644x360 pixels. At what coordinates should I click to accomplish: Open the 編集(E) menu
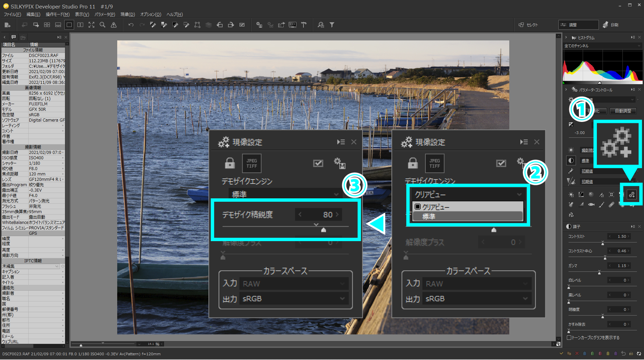[x=33, y=14]
